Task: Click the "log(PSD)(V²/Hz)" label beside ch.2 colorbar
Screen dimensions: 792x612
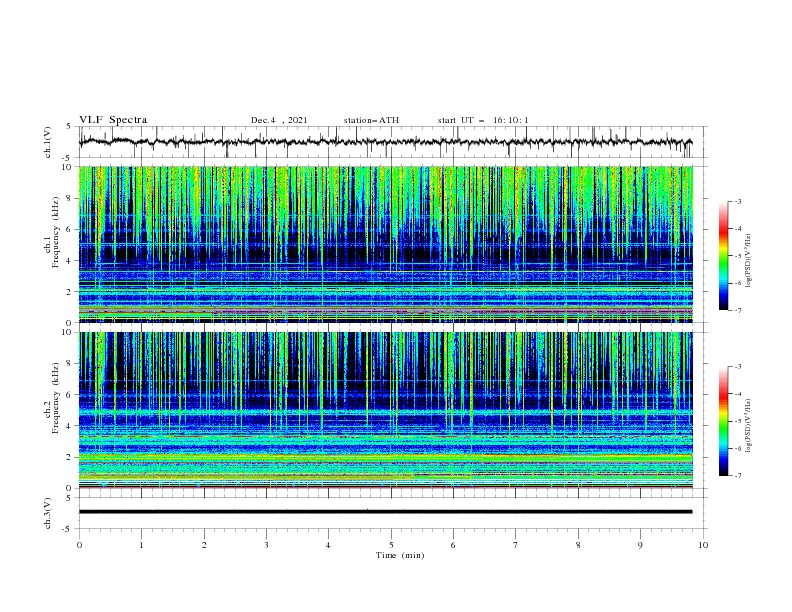Action: pos(749,426)
